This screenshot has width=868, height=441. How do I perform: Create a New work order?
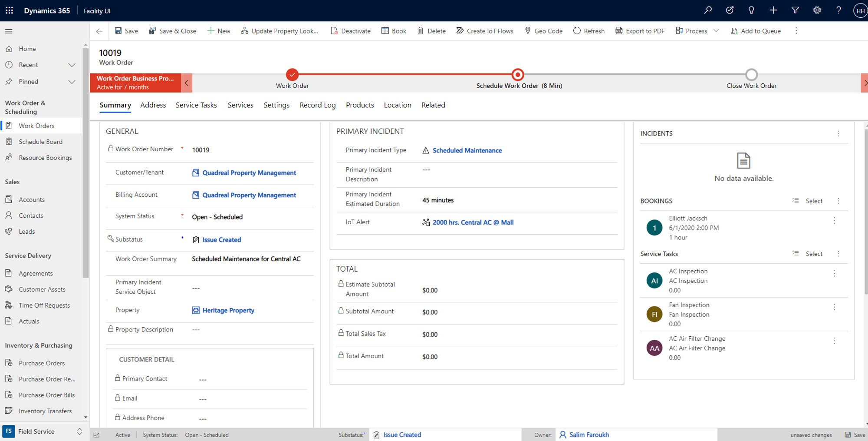click(x=219, y=31)
